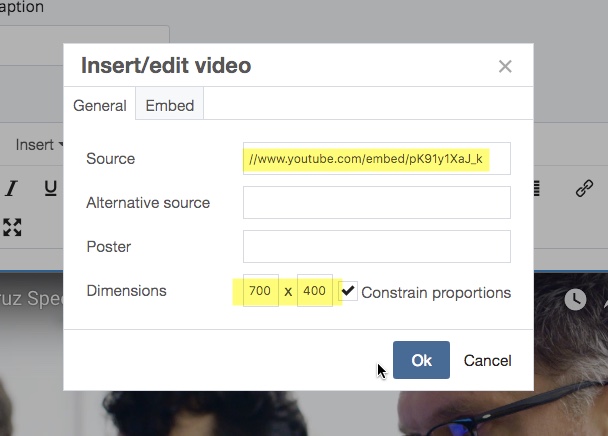Click the Source URL field
The width and height of the screenshot is (608, 436).
click(377, 159)
